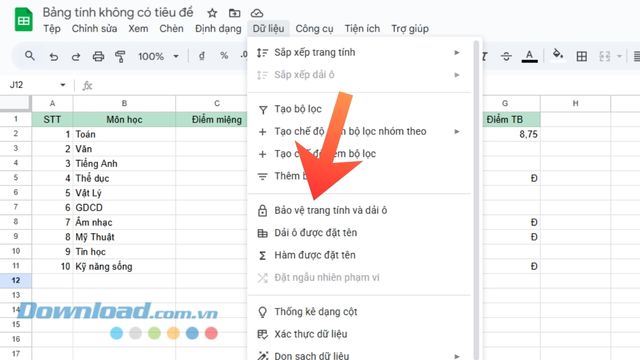The image size is (640, 360).
Task: Click the move to folder icon
Action: pyautogui.click(x=234, y=13)
